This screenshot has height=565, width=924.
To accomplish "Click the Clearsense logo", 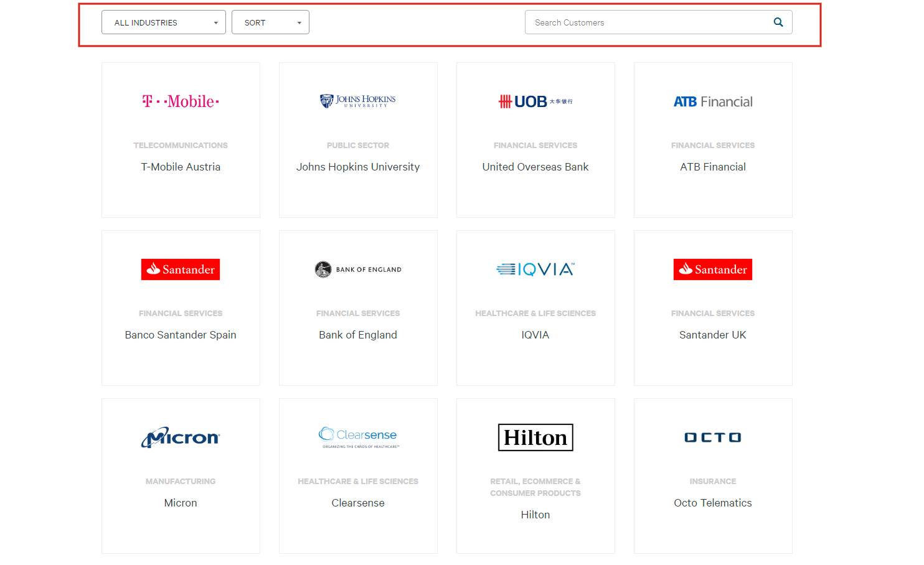I will [x=358, y=437].
